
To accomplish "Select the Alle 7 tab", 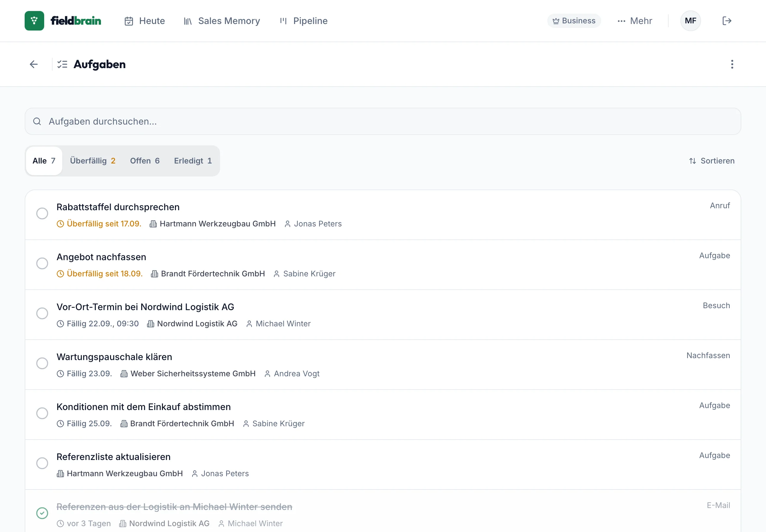I will tap(44, 161).
